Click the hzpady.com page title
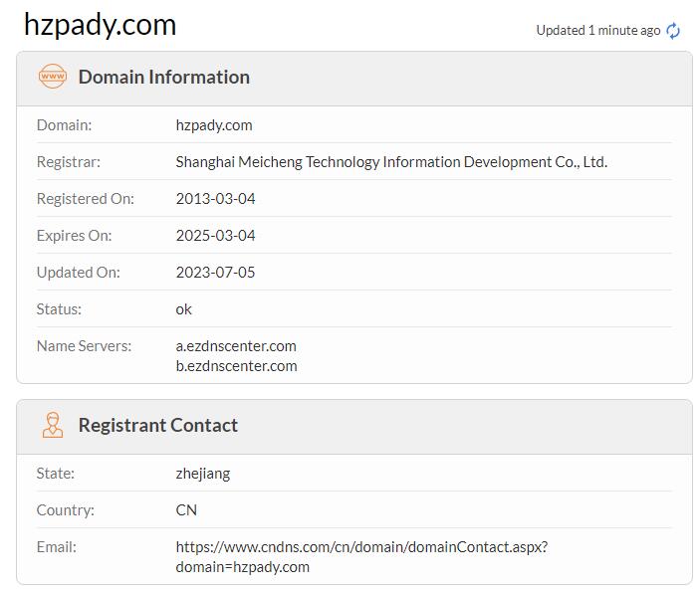 (x=100, y=24)
